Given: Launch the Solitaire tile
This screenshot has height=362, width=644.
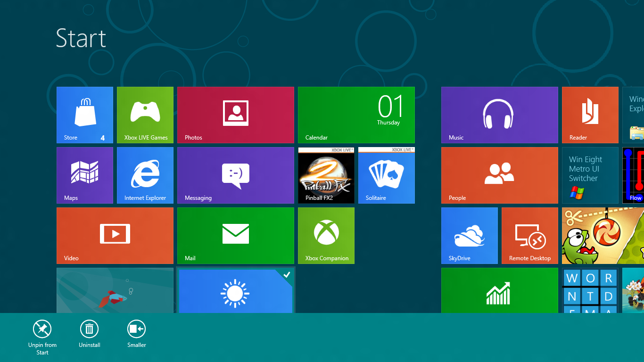Looking at the screenshot, I should click(387, 175).
